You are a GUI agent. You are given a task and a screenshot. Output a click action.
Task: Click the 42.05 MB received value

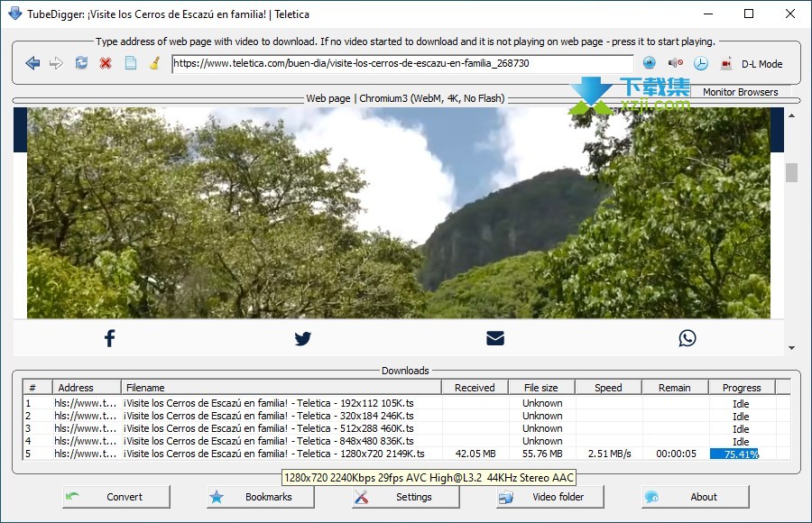475,454
